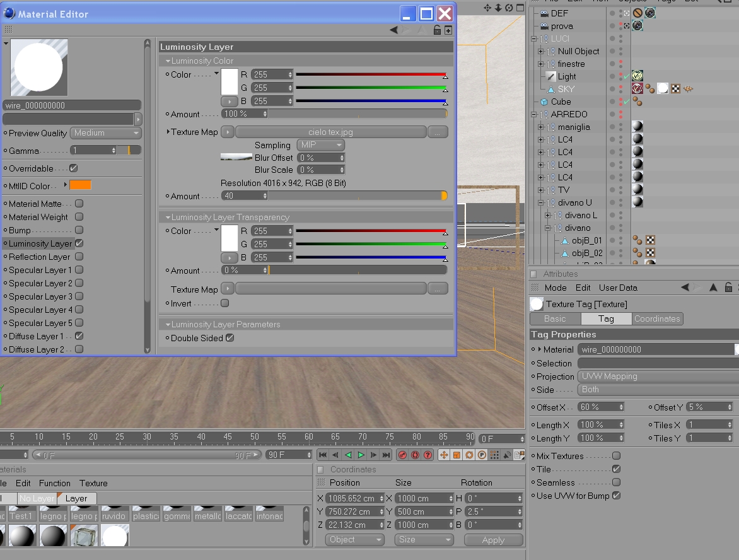Toggle the Double Sided checkbox
Screen dimensions: 739x560
pyautogui.click(x=230, y=338)
